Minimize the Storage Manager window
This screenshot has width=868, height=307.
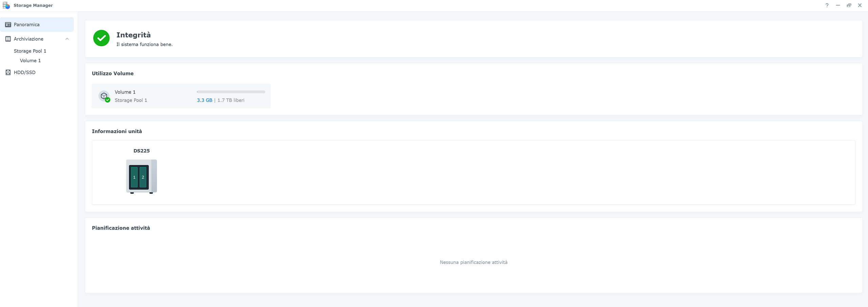(838, 5)
